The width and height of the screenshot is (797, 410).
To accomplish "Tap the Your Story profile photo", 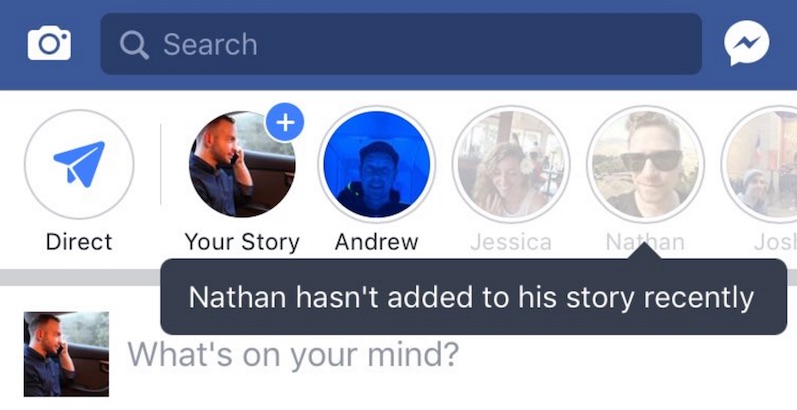I will point(242,164).
